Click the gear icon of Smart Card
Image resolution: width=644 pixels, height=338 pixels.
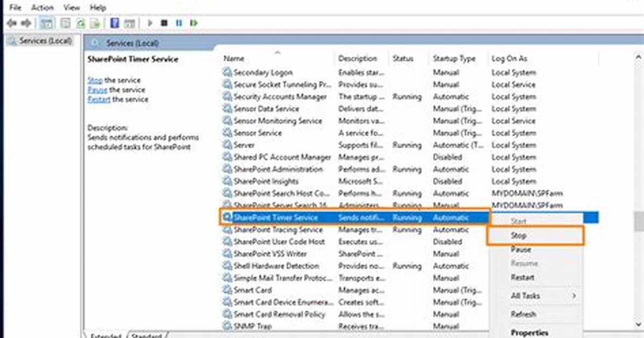coord(227,290)
